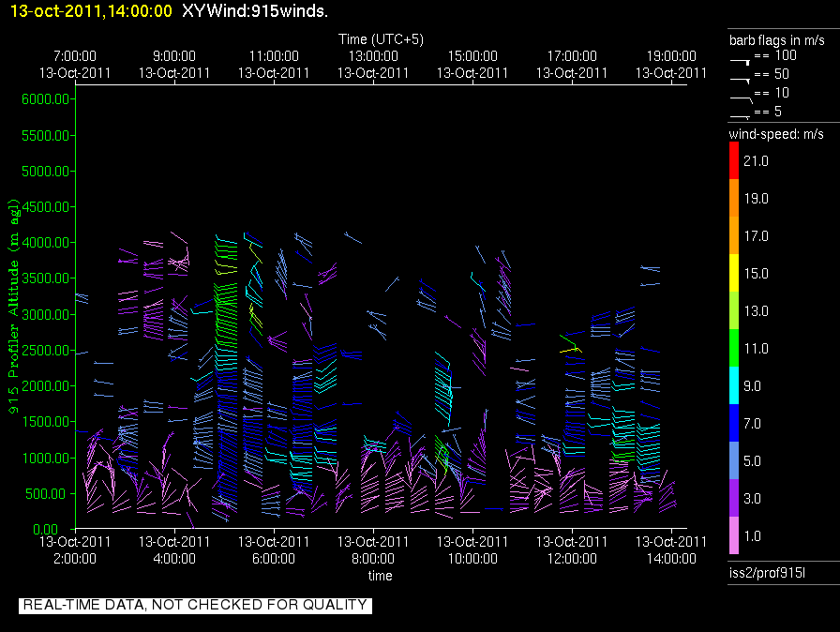The width and height of the screenshot is (840, 632).
Task: Click the 2:00:00 bottom axis tick label
Action: click(x=75, y=559)
